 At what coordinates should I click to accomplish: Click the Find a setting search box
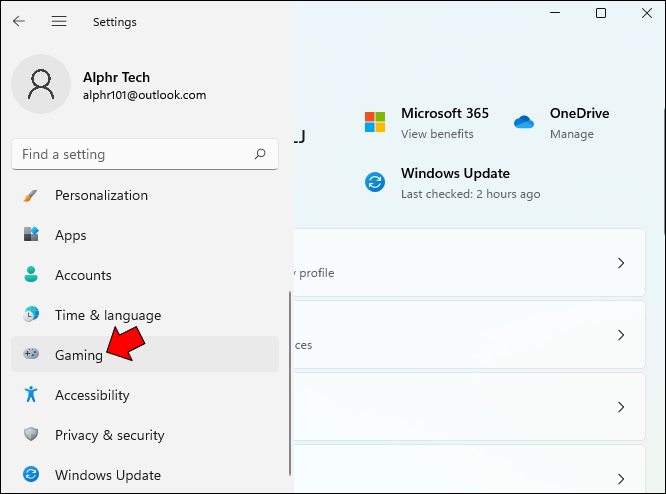click(x=145, y=154)
